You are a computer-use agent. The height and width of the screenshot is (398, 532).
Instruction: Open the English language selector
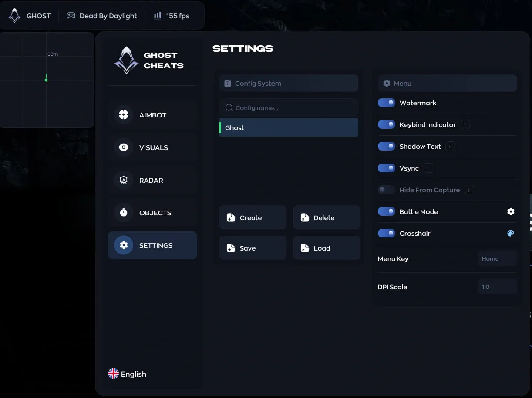tap(127, 374)
